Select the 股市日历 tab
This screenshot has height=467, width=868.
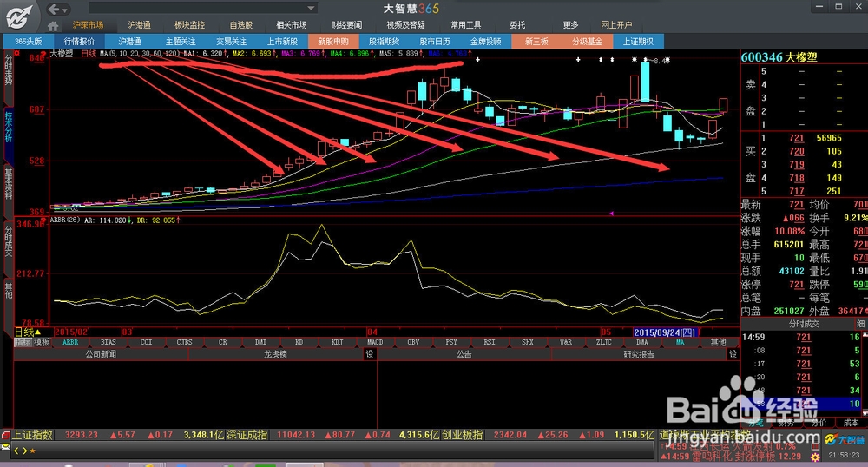[x=435, y=42]
